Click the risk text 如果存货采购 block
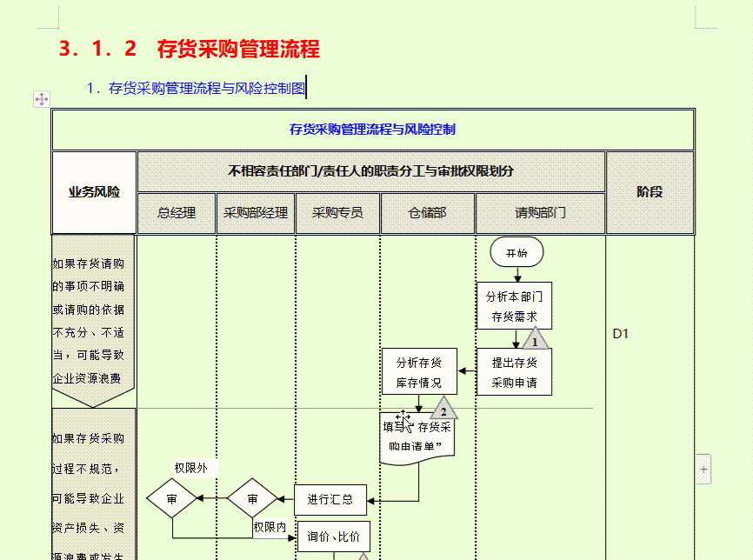The height and width of the screenshot is (560, 753). (x=93, y=484)
